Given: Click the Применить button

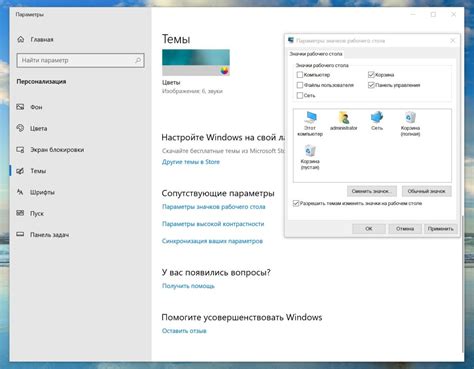Looking at the screenshot, I should [x=440, y=229].
